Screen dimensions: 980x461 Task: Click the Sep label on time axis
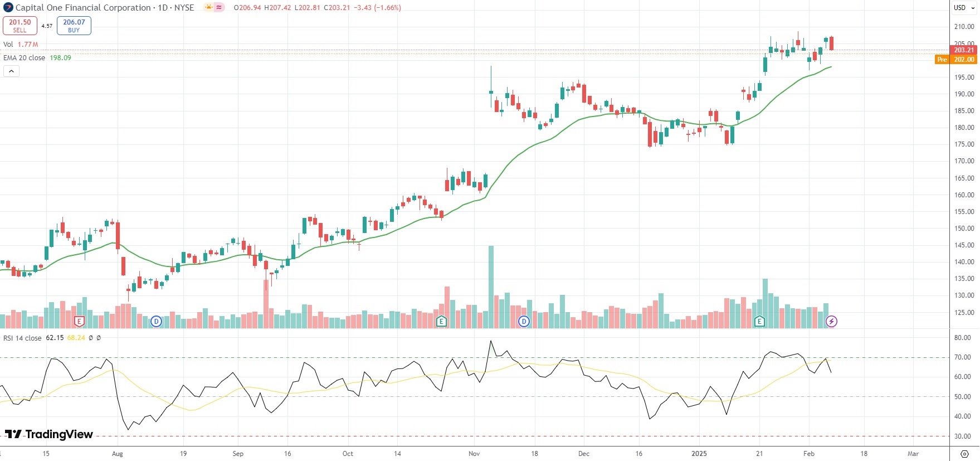pos(238,454)
